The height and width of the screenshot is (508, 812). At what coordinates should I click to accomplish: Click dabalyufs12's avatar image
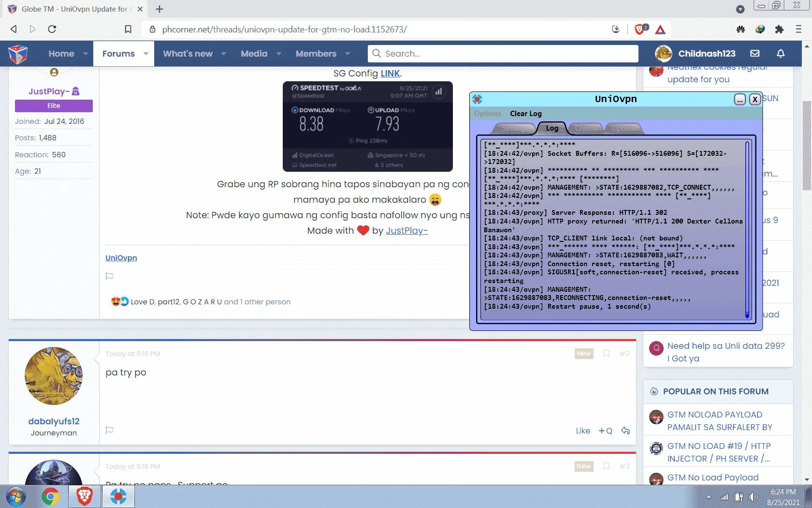(54, 376)
